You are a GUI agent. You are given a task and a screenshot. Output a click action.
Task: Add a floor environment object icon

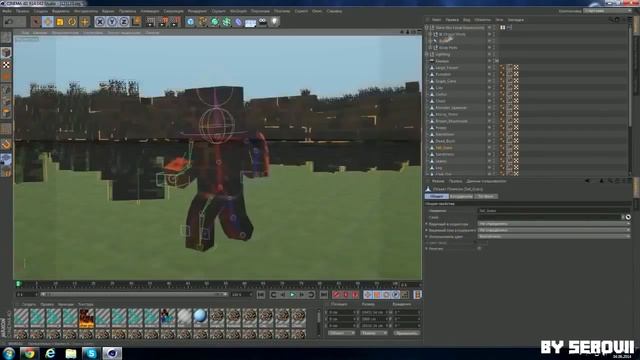coord(251,22)
